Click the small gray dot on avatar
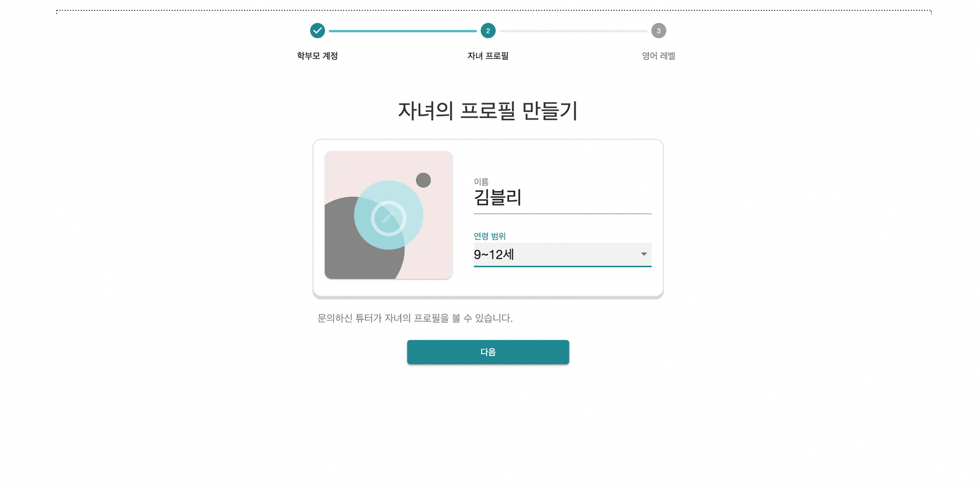Screen dimensions: 980x488 pos(423,180)
